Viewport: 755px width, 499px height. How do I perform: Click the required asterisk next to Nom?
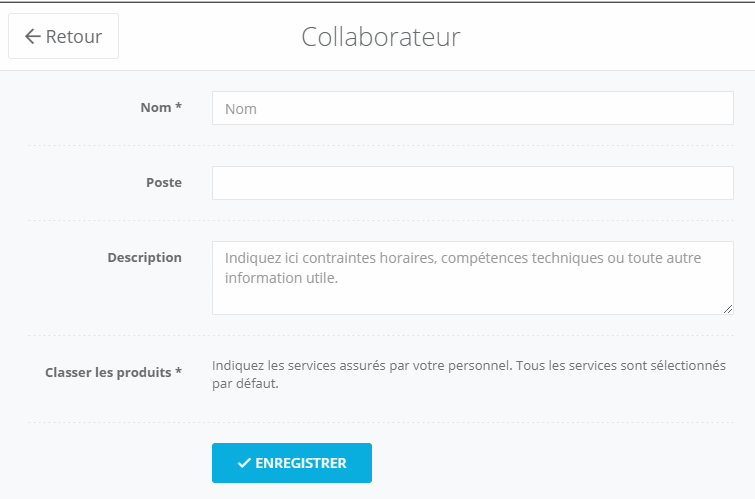[179, 106]
